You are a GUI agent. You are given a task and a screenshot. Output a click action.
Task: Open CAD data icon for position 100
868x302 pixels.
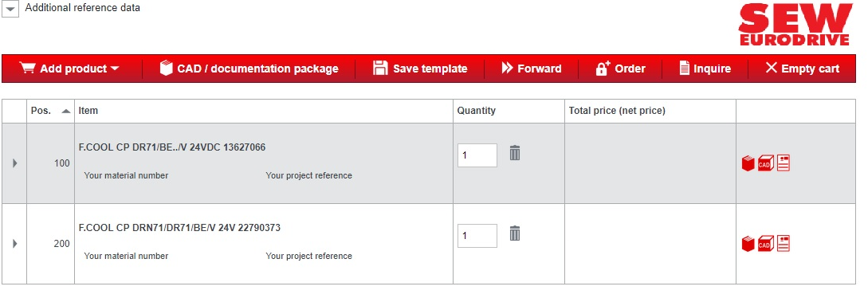coord(766,163)
